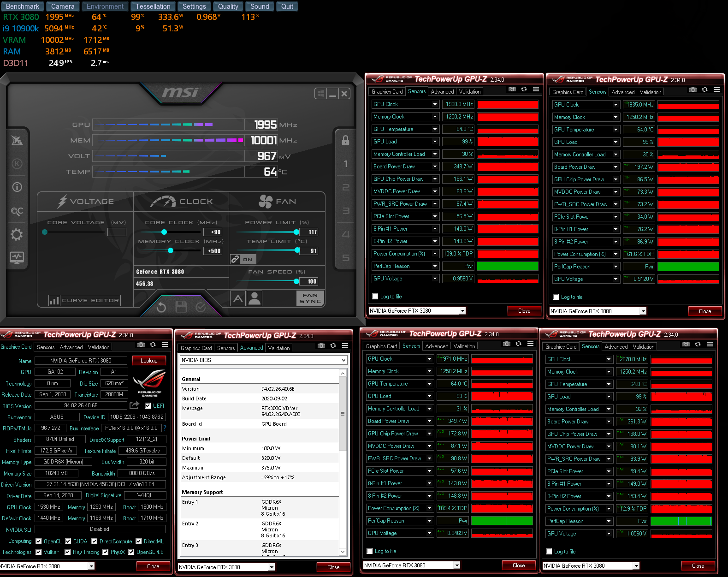Image resolution: width=728 pixels, height=577 pixels.
Task: Select Afterburner profile slot 1
Action: pyautogui.click(x=346, y=164)
